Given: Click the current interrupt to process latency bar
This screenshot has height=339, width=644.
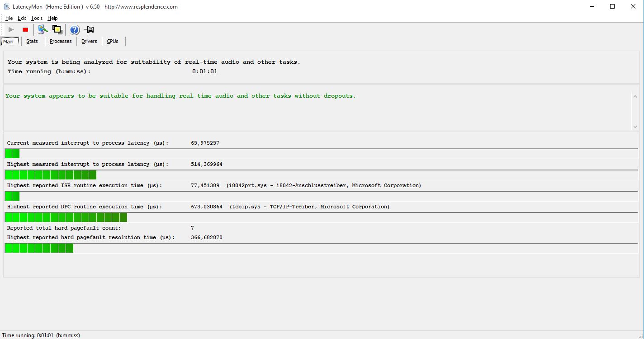Looking at the screenshot, I should coord(321,154).
